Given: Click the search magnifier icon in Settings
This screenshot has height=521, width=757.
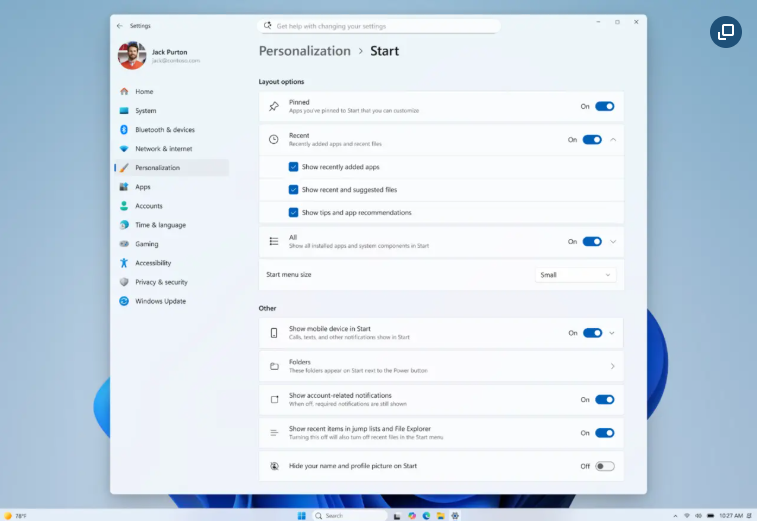Looking at the screenshot, I should pos(267,26).
